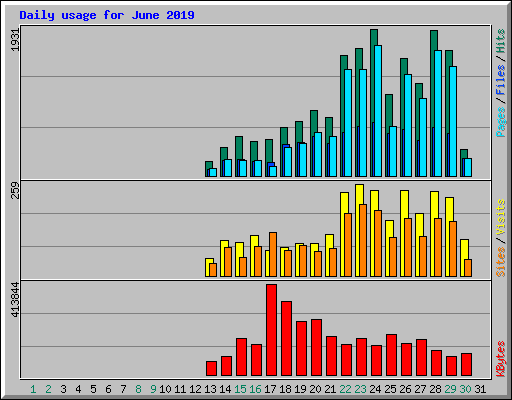Click day label 12 on the x-axis
512x400 pixels.
[195, 389]
